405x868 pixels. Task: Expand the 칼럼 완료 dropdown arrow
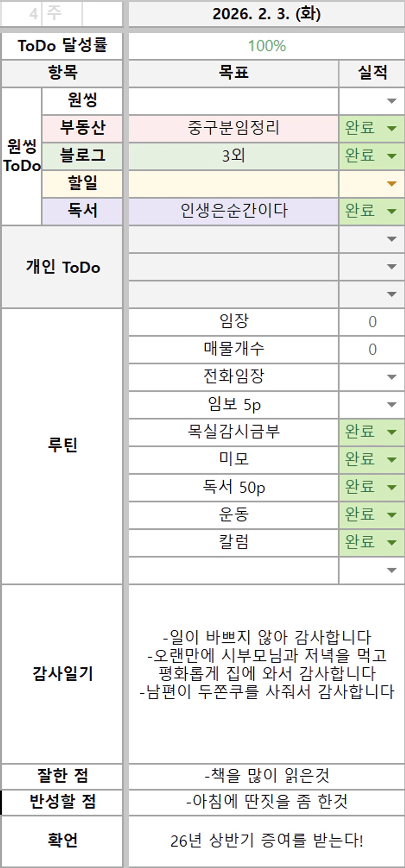pos(391,543)
